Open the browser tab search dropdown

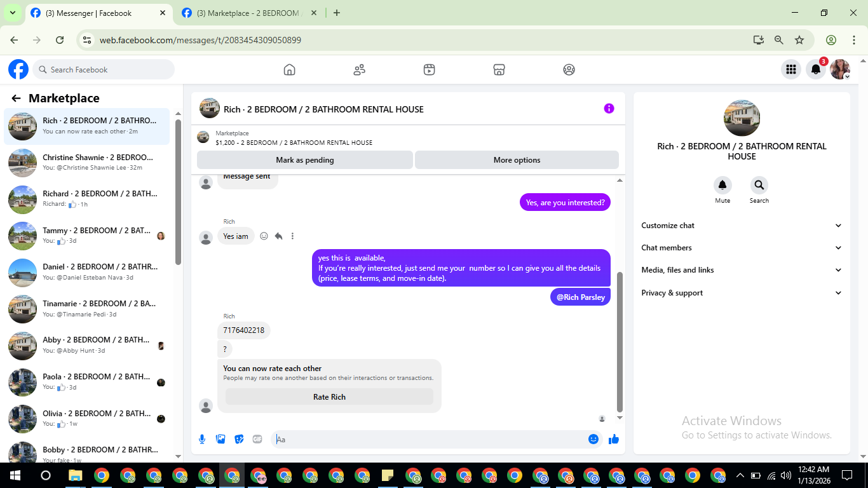coord(12,13)
